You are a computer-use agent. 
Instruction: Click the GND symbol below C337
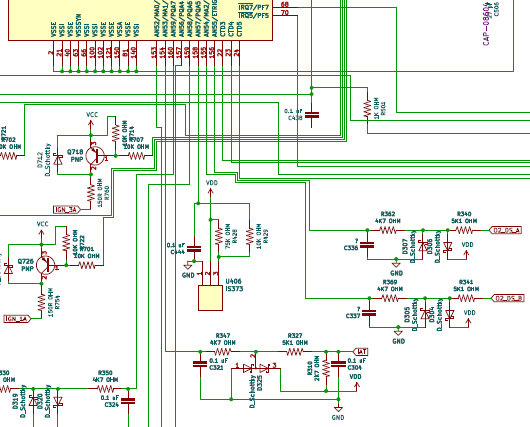398,336
